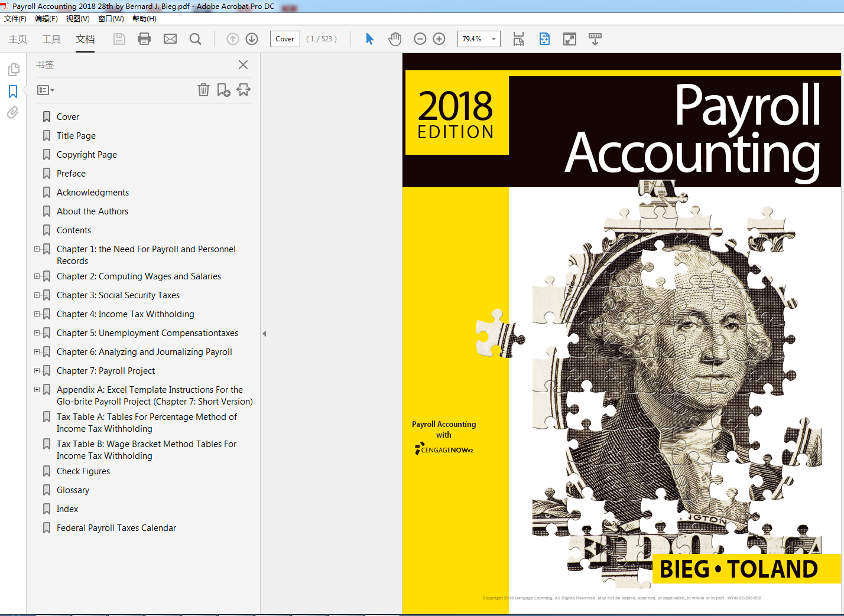Open the Find text magnifier icon

click(x=195, y=39)
